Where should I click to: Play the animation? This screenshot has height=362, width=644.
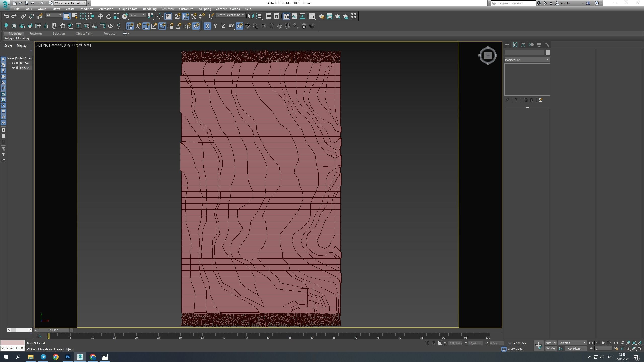coord(603,343)
